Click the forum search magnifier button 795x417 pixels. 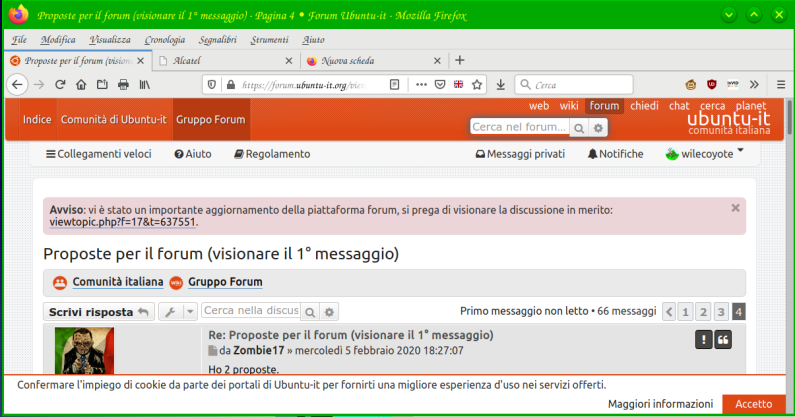tap(579, 128)
